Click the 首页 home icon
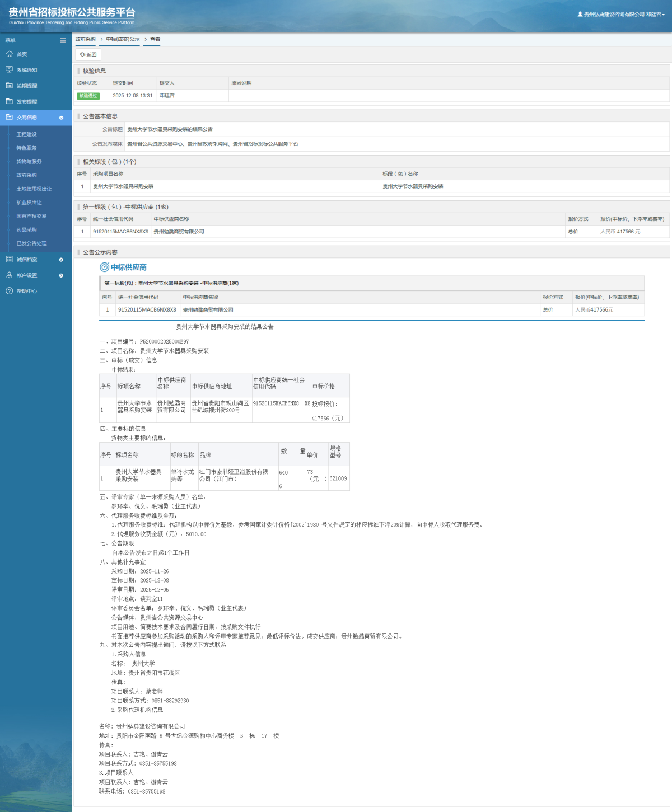Viewport: 672px width, 812px height. point(9,54)
